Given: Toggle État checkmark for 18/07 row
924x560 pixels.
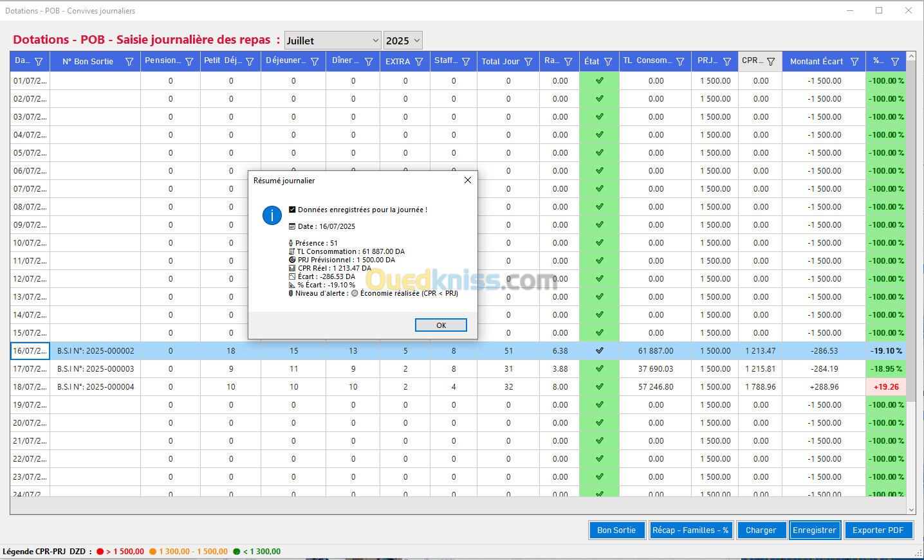Looking at the screenshot, I should pos(599,387).
